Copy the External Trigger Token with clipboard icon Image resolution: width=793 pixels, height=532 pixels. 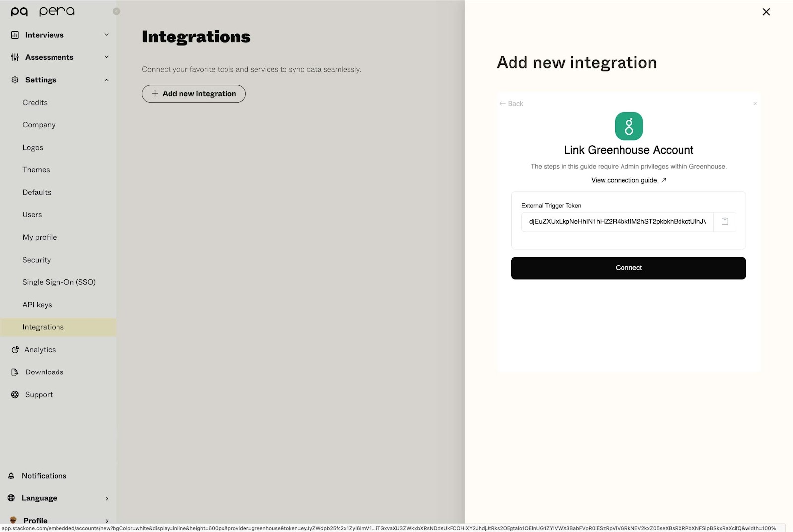725,222
